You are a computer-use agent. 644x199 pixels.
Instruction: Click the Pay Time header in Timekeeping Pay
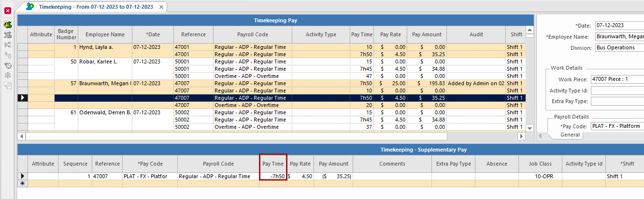(x=362, y=34)
